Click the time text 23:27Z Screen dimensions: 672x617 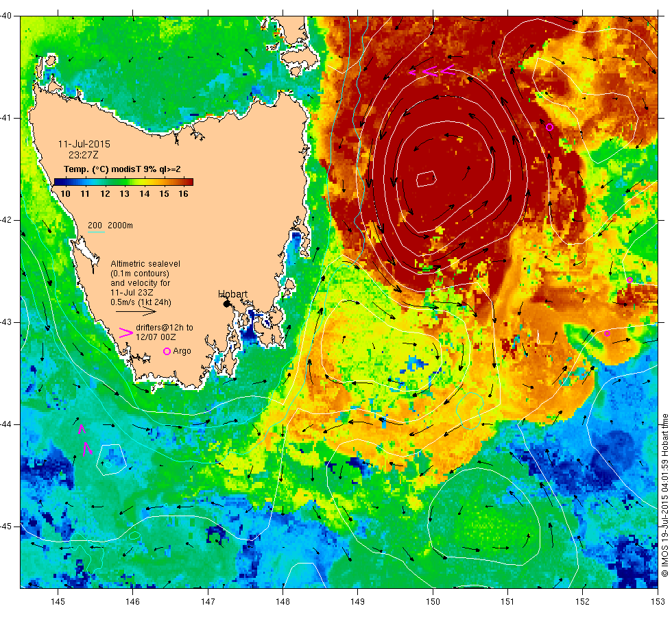[x=84, y=155]
